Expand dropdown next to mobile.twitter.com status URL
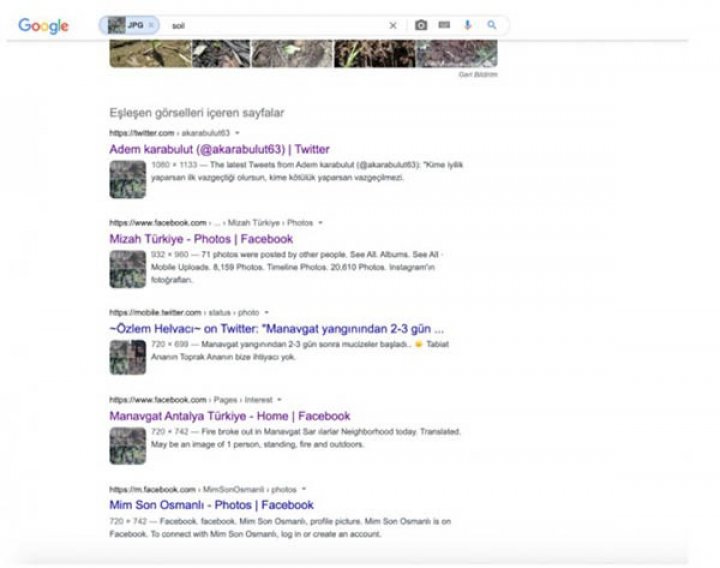 coord(267,312)
